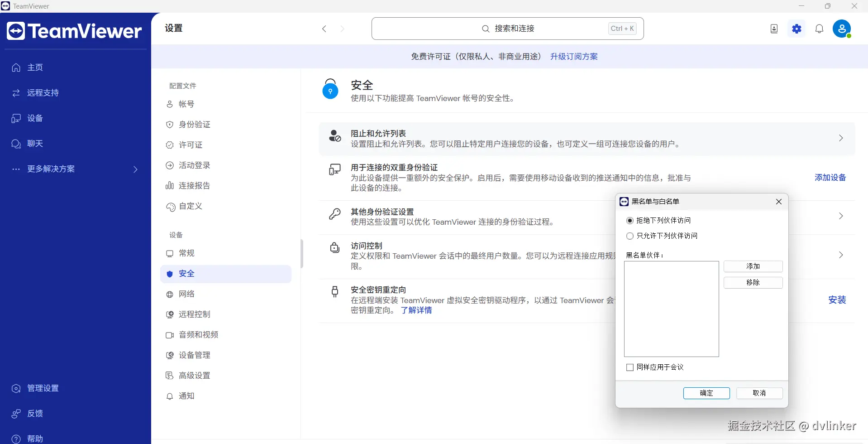Open the 主页 home icon in sidebar

[16, 68]
